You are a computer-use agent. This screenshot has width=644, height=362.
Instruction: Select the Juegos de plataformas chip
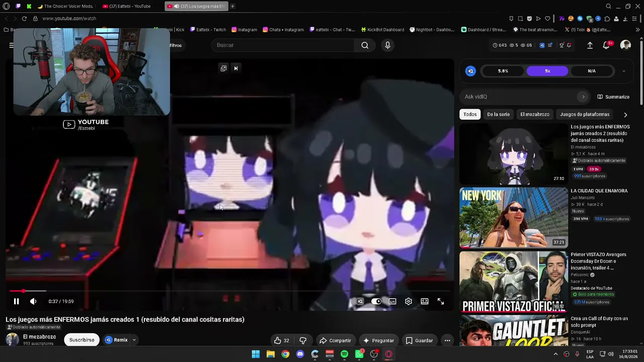tap(585, 114)
